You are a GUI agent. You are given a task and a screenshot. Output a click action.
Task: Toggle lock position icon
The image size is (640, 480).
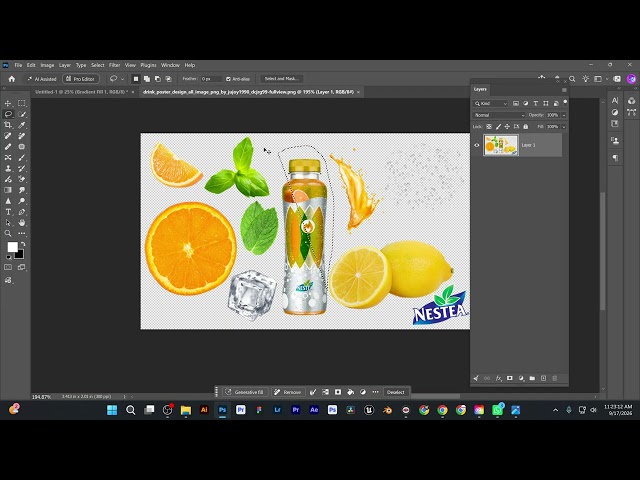tap(507, 127)
